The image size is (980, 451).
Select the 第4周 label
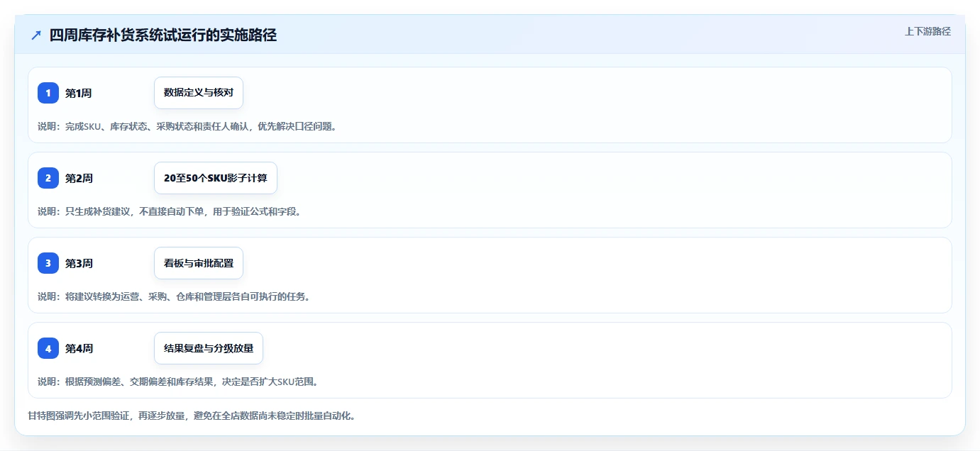(79, 348)
